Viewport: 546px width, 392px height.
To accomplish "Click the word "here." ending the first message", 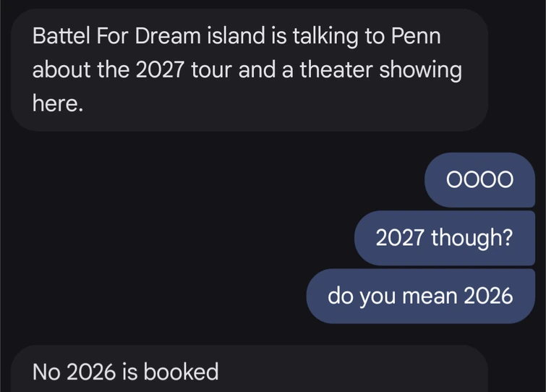I will (58, 103).
